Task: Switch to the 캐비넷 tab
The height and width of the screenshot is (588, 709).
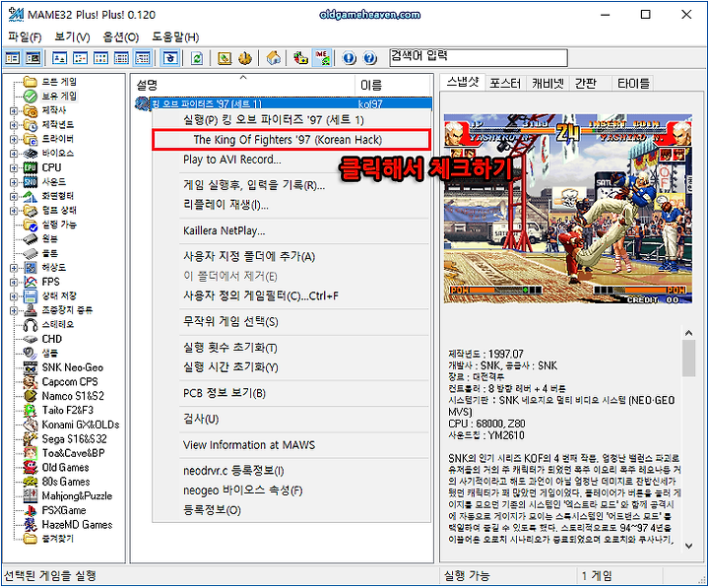Action: (x=548, y=84)
